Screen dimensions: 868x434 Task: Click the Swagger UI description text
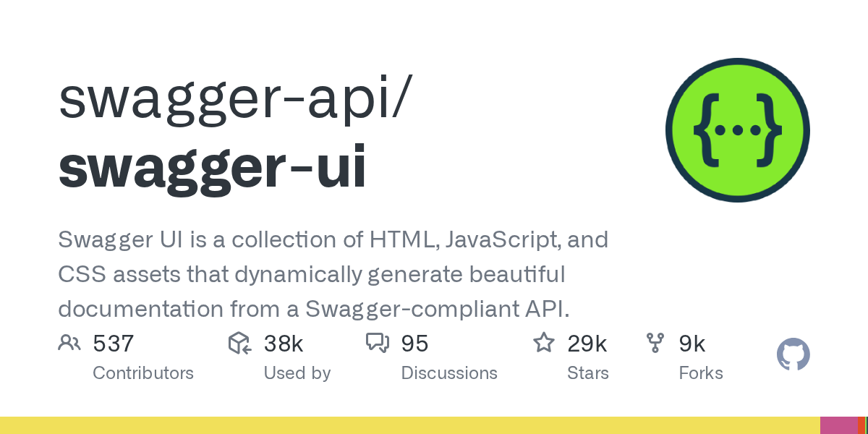pos(333,274)
